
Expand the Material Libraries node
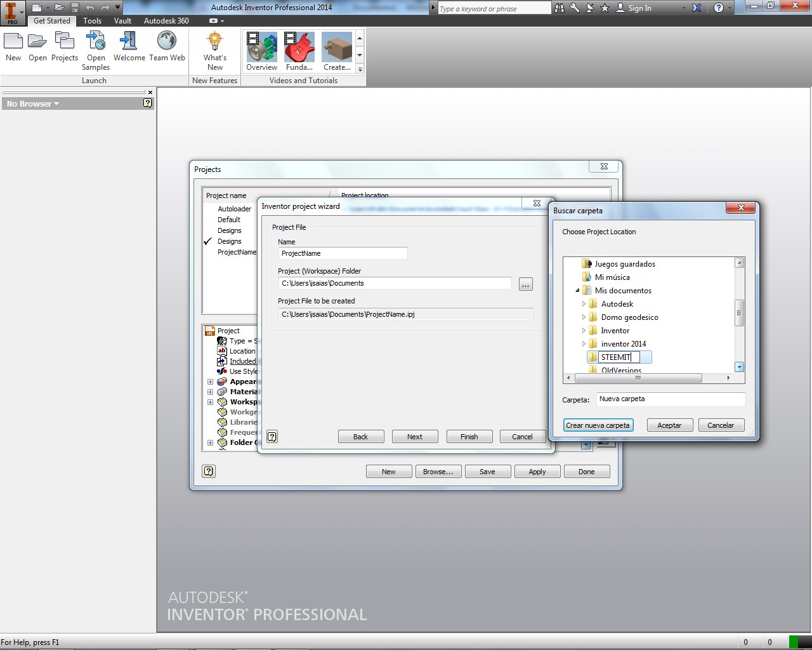click(x=210, y=392)
